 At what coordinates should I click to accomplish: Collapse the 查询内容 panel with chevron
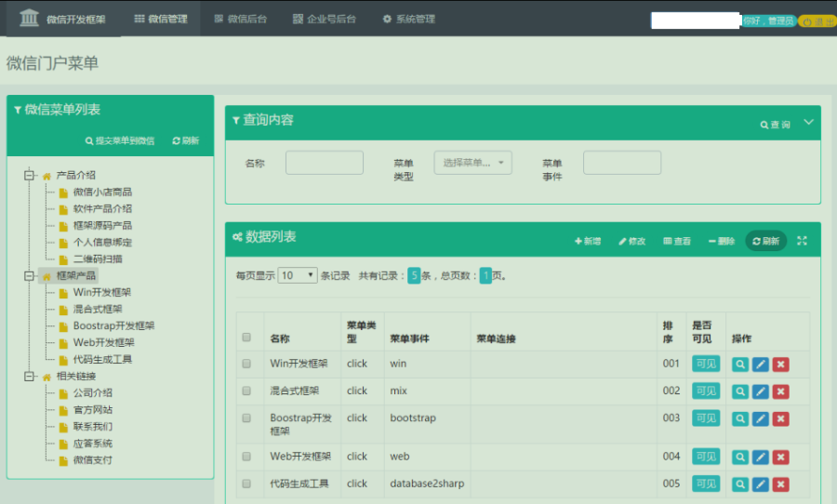808,122
